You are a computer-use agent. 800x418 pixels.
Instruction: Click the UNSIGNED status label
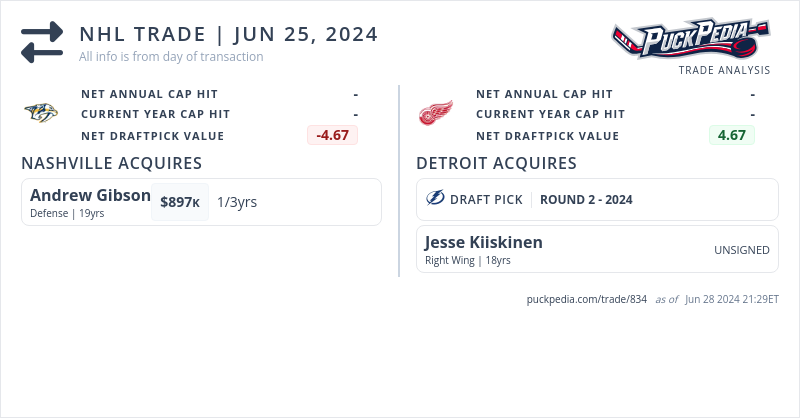[742, 250]
